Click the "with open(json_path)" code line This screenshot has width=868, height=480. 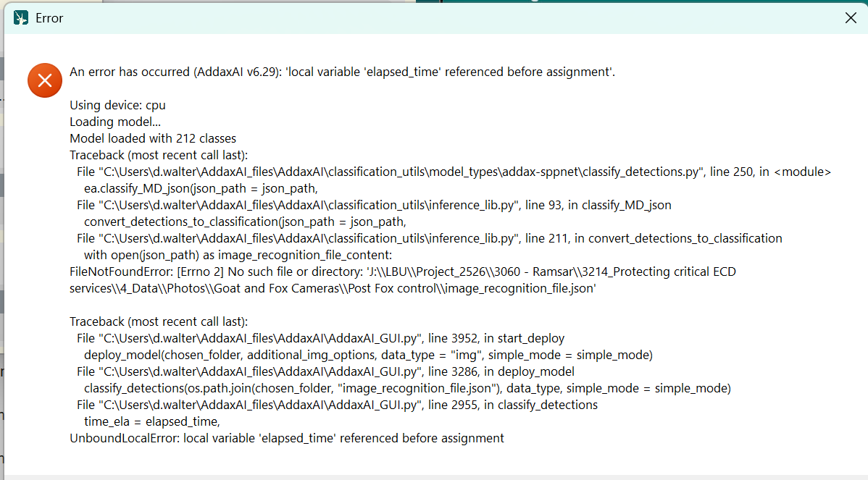[x=238, y=255]
